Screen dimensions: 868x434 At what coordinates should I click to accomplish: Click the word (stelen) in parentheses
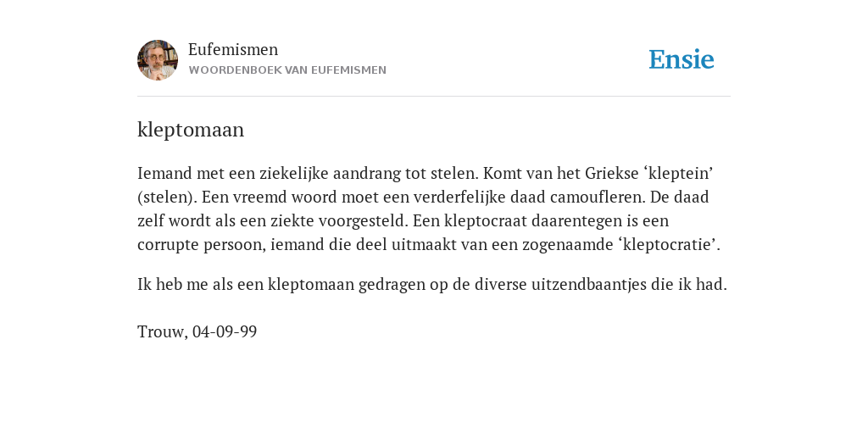click(167, 197)
